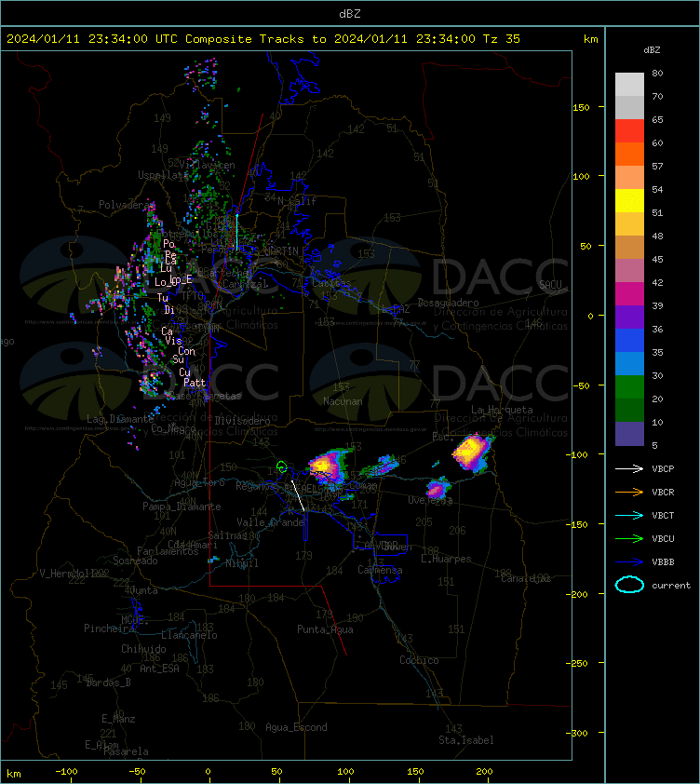Click the 'Composite Tracks' header text

(245, 38)
